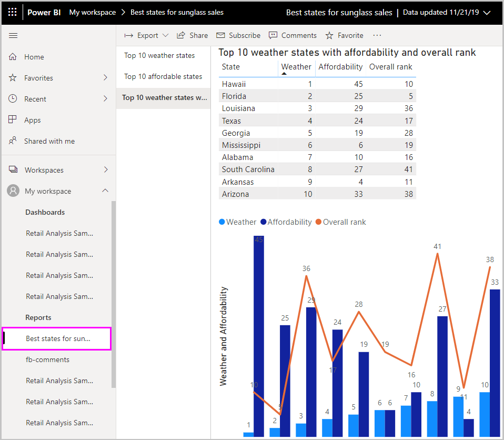Select the Florida row in table
The width and height of the screenshot is (504, 440).
coord(318,96)
